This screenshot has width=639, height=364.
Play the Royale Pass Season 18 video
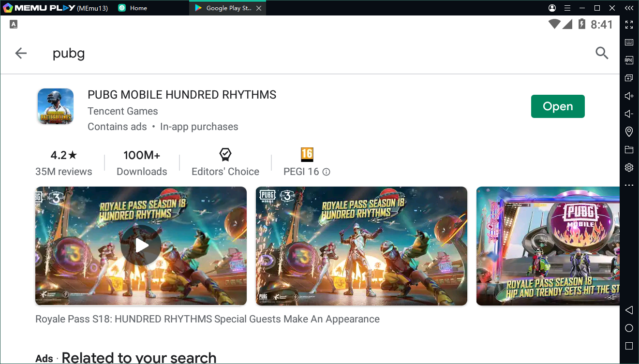click(x=141, y=246)
